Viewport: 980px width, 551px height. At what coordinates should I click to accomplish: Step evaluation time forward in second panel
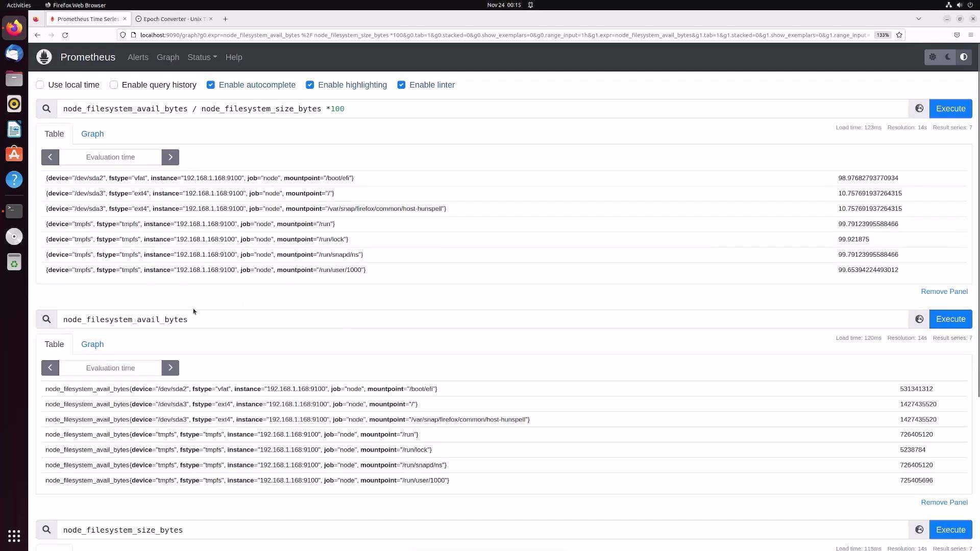coord(170,368)
